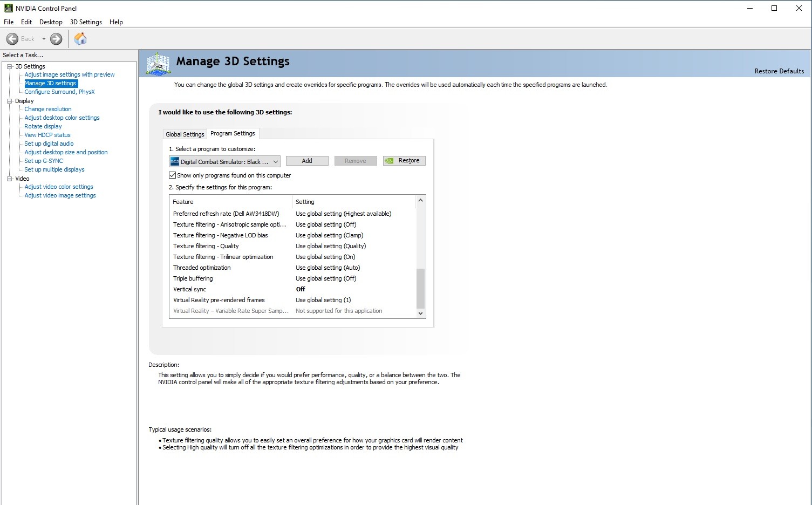Open the Back history dropdown arrow
The width and height of the screenshot is (812, 505).
[44, 39]
